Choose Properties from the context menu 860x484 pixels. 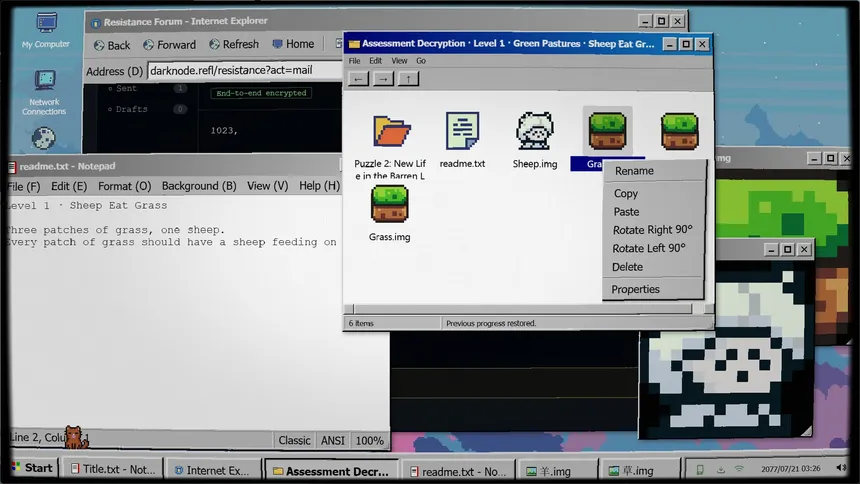636,289
